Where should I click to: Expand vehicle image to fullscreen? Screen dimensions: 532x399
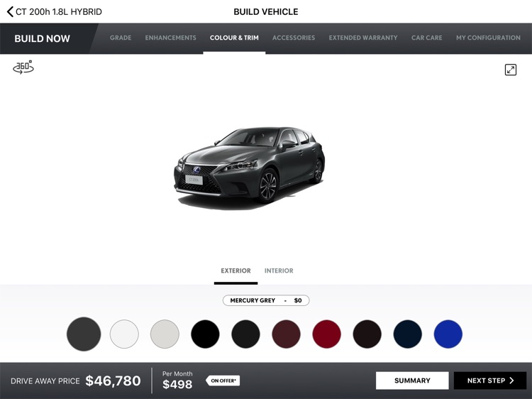[510, 70]
